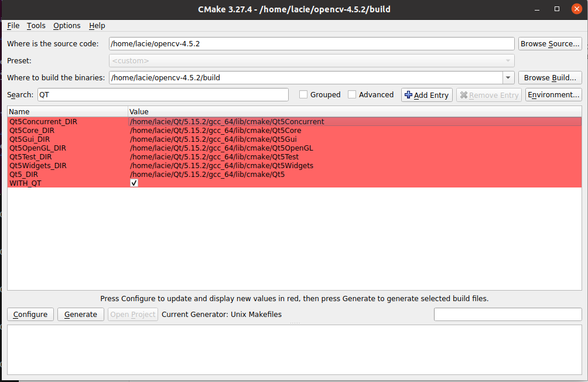Click the build binaries path field
The image size is (588, 382).
[306, 78]
